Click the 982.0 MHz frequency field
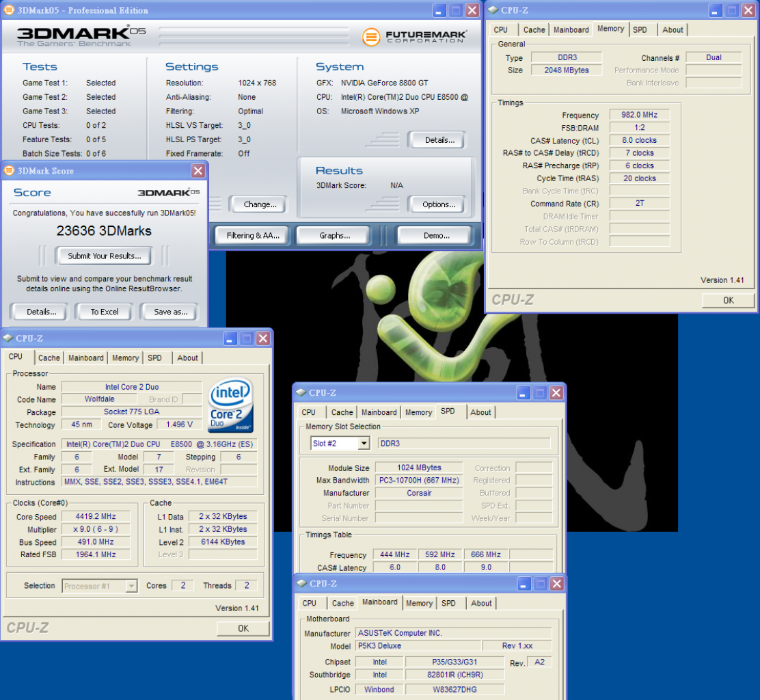This screenshot has height=700, width=760. [639, 115]
